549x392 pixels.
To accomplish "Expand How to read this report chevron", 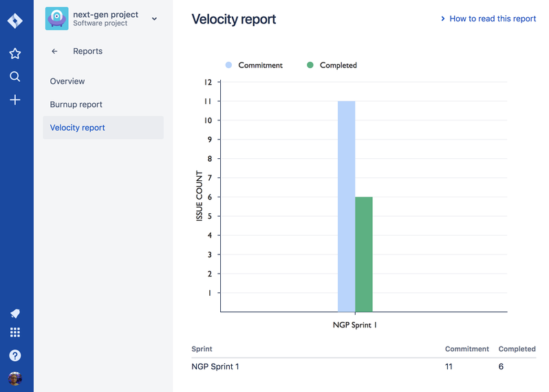I will [443, 19].
